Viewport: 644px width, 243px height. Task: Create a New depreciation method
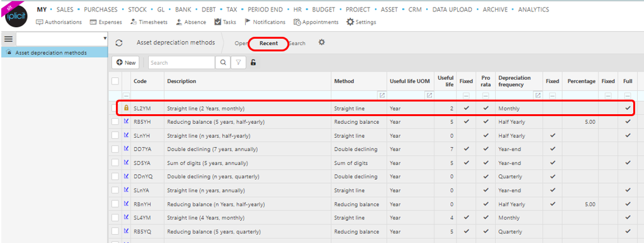[125, 63]
